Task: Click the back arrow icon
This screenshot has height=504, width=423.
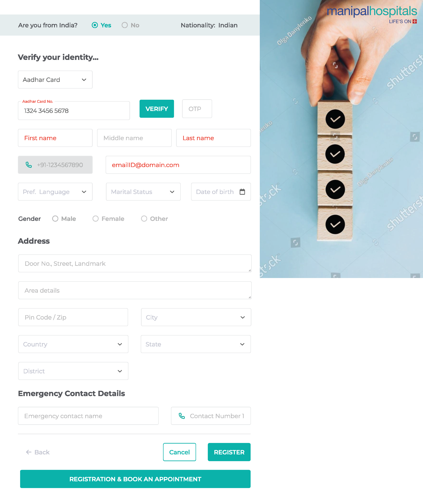Action: click(x=29, y=452)
